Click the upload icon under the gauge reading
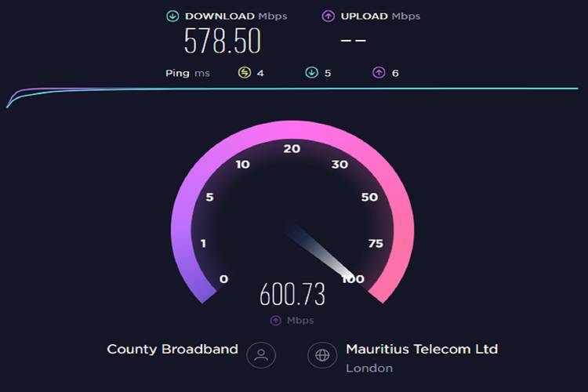 coord(276,321)
